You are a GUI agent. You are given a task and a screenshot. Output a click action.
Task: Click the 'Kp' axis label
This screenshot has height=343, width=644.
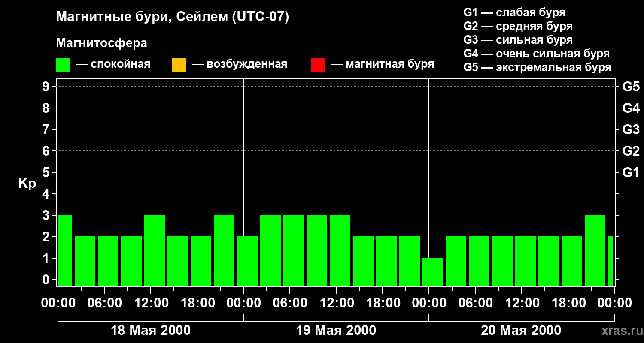(x=27, y=184)
